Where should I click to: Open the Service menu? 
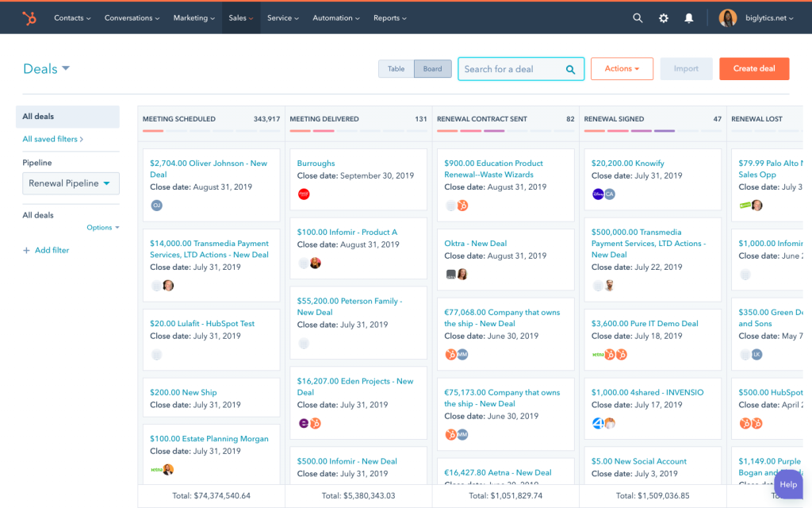[283, 18]
